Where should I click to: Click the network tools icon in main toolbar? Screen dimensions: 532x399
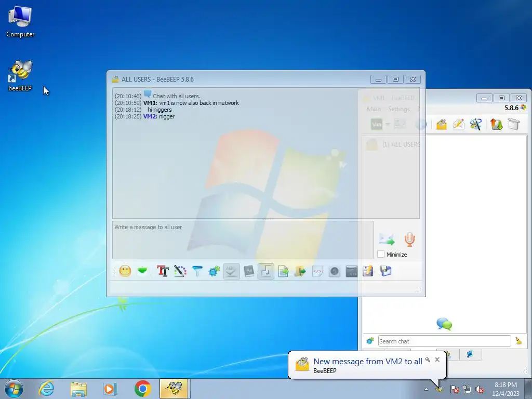[476, 124]
